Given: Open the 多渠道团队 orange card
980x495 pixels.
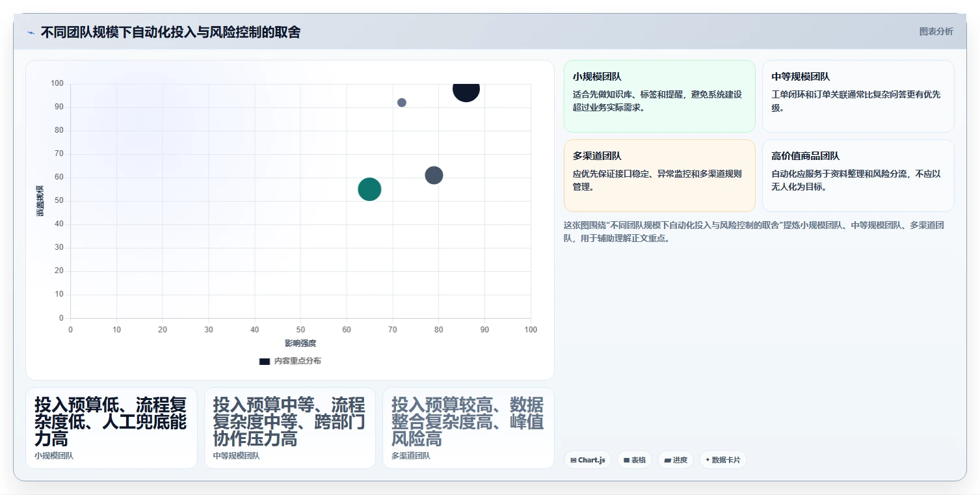Looking at the screenshot, I should point(659,176).
